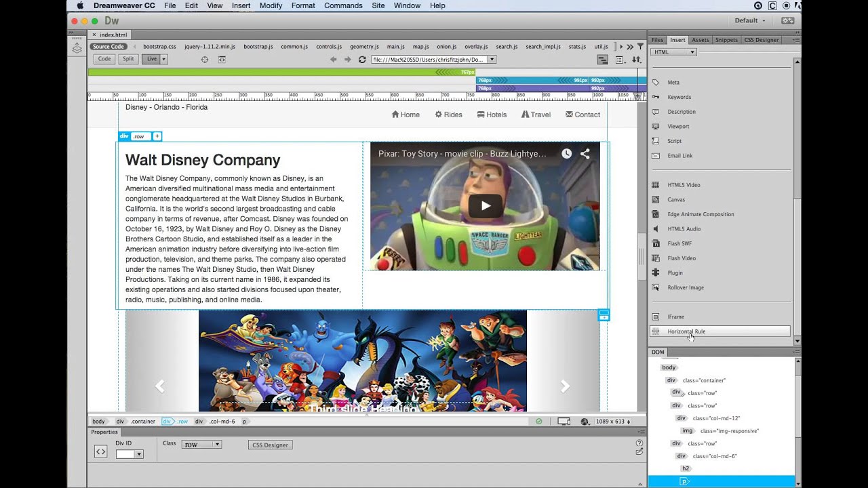Viewport: 868px width, 488px height.
Task: Open the Class row dropdown
Action: point(202,445)
